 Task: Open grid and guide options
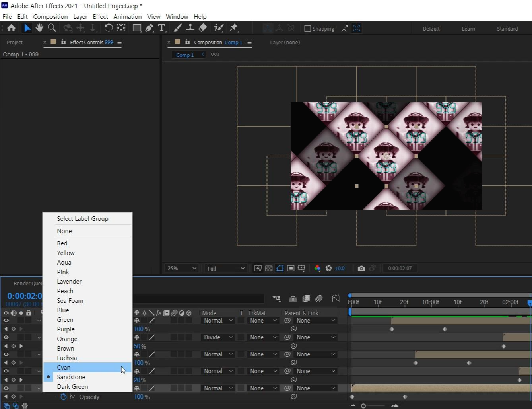click(301, 268)
